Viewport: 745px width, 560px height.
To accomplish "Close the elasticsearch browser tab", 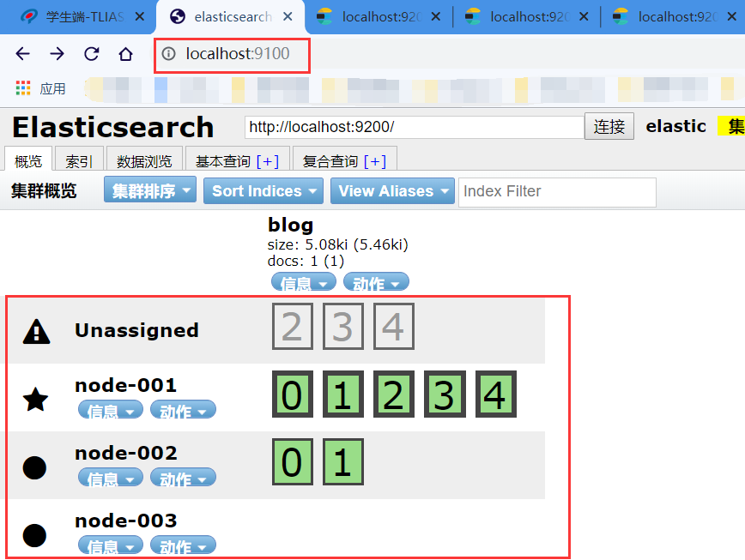I will 288,16.
